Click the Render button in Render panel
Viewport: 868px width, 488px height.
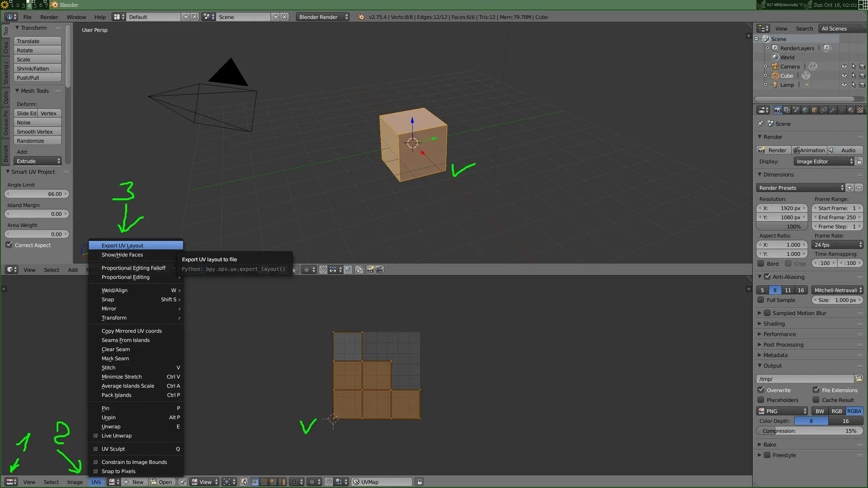pyautogui.click(x=773, y=150)
